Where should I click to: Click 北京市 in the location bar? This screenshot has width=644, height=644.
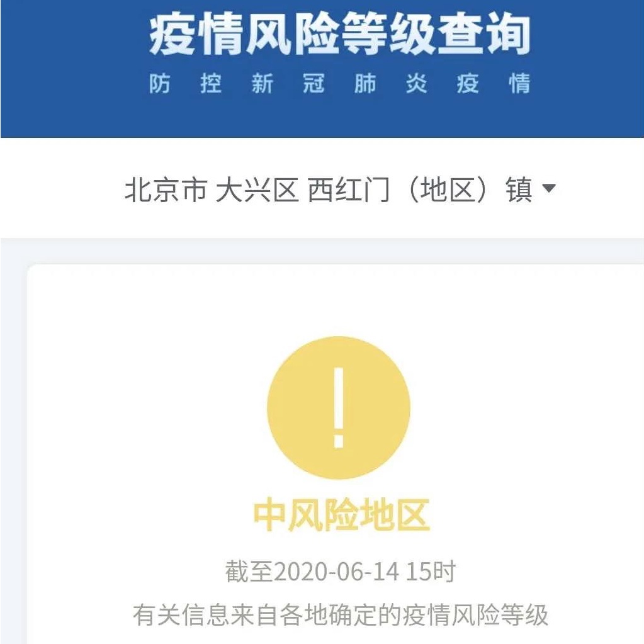[x=166, y=189]
